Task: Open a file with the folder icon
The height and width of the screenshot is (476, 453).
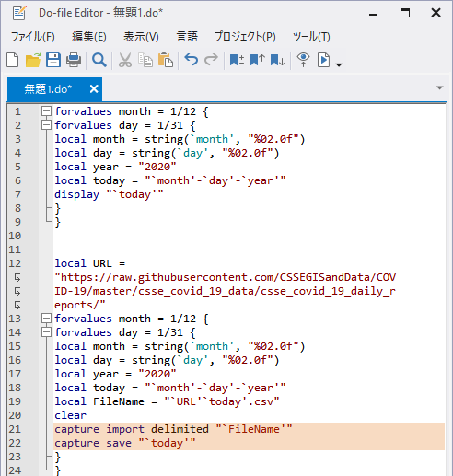Action: click(33, 60)
